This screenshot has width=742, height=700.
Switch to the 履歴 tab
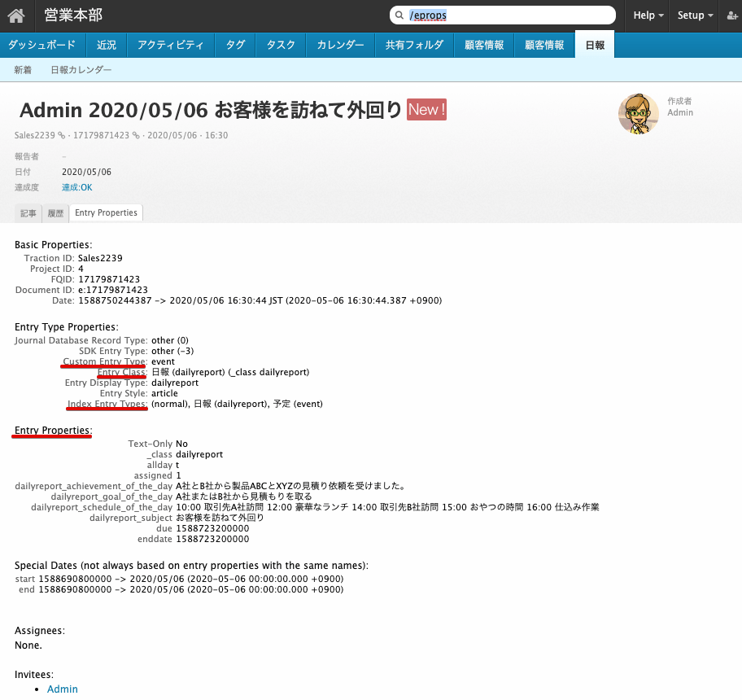click(55, 212)
